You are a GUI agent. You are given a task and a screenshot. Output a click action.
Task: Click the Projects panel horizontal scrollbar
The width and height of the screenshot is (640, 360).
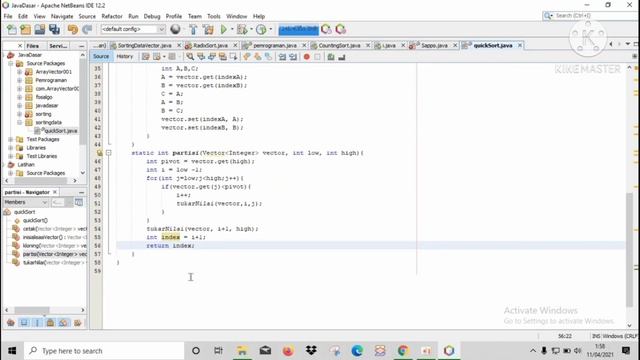41,180
